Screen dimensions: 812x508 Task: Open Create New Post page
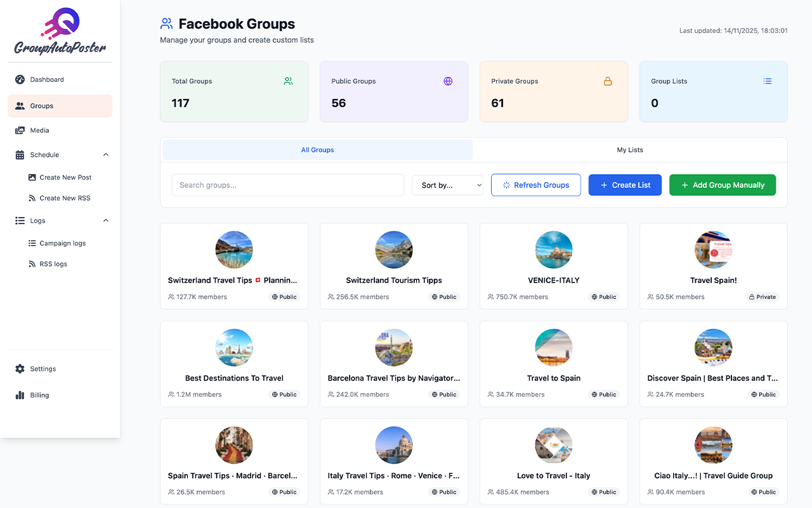(x=65, y=178)
